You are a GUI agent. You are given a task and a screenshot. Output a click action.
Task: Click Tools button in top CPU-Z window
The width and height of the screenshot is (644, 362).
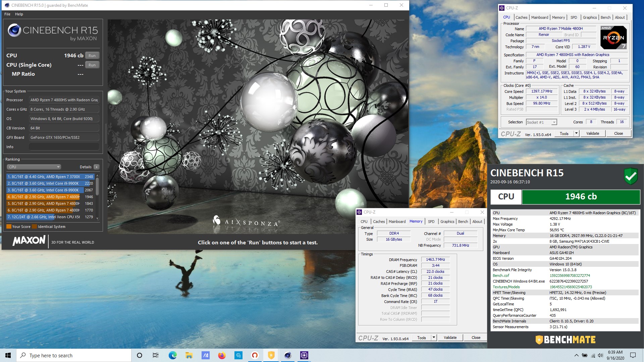[564, 133]
